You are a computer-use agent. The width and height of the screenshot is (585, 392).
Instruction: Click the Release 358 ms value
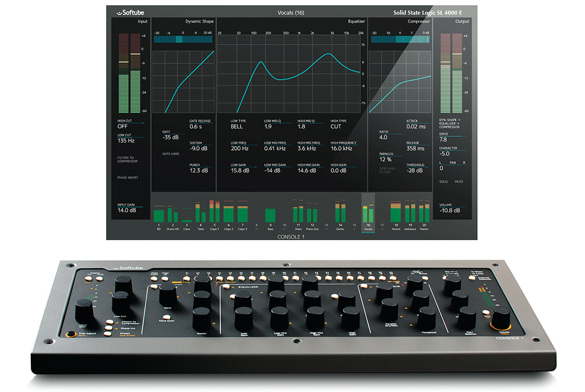[415, 148]
